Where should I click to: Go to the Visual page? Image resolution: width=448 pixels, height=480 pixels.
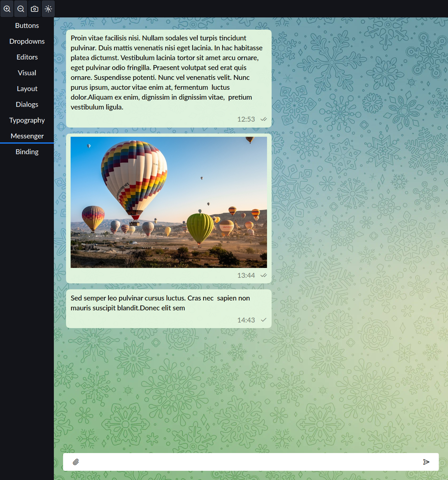pos(27,73)
